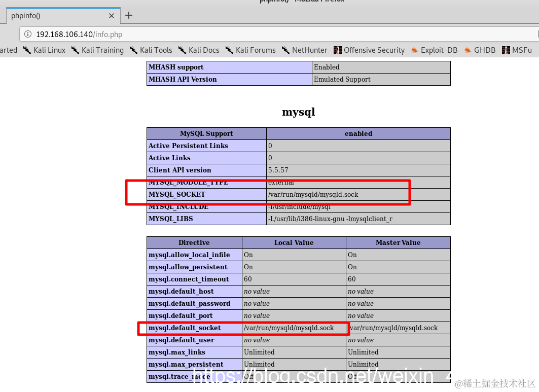539x392 pixels.
Task: Select mysql.max_links local value Unlimited
Action: pos(259,352)
